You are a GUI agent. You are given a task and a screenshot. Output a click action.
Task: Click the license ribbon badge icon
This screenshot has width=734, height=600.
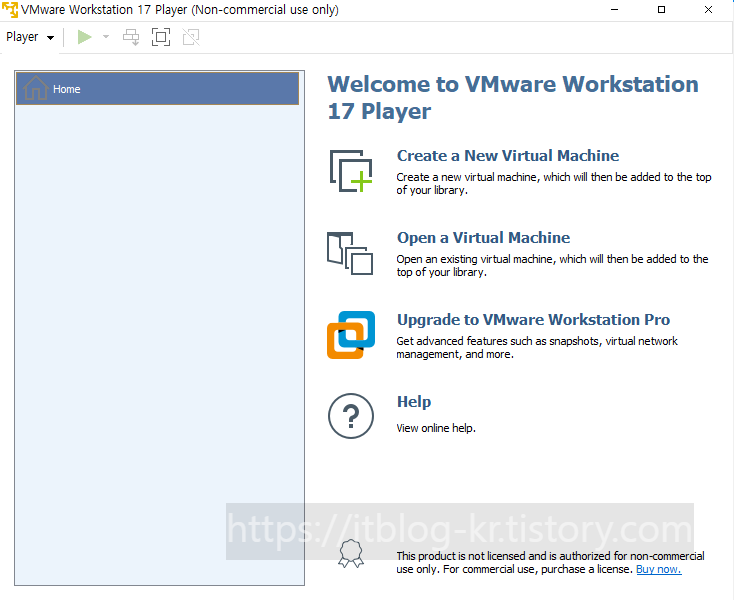point(351,553)
